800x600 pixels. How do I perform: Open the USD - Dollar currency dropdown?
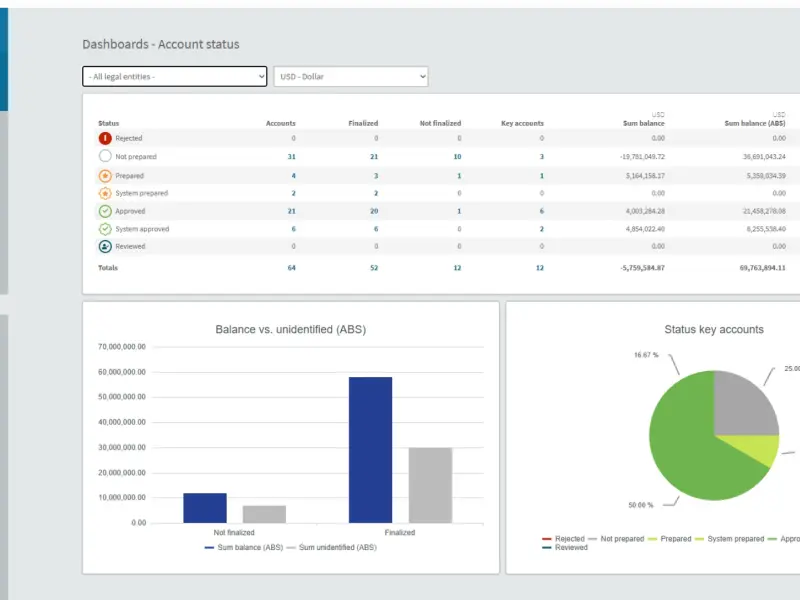point(351,77)
